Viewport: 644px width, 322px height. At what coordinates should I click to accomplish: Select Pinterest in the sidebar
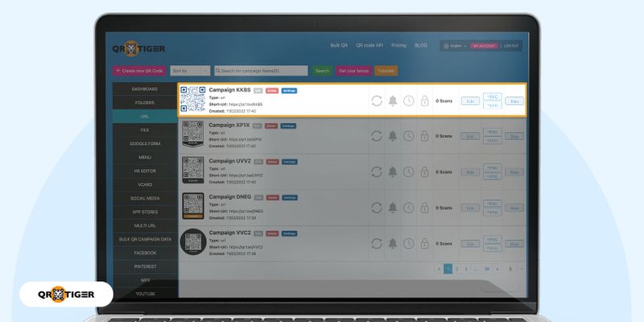tap(145, 266)
